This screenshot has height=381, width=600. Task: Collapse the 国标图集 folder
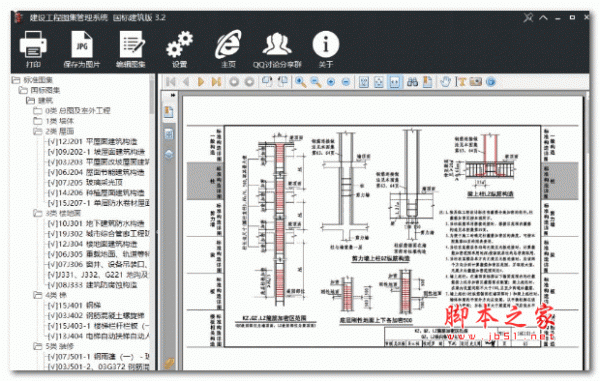23,90
